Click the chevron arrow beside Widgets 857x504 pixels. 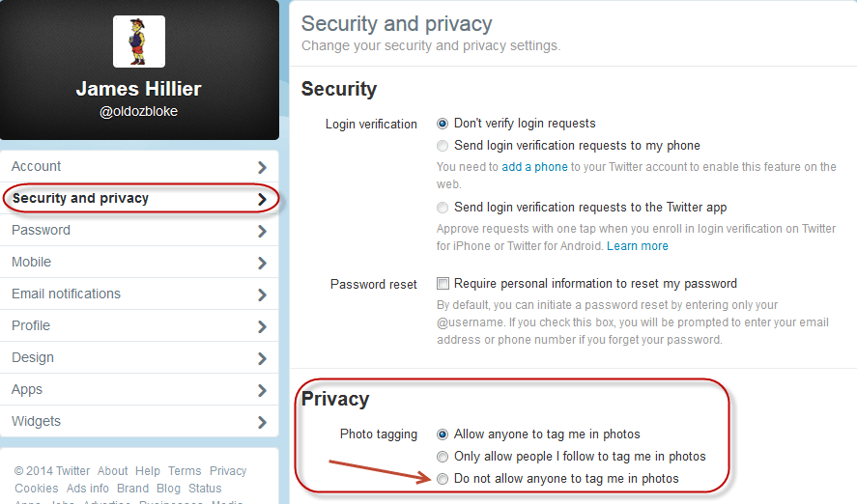coord(263,422)
